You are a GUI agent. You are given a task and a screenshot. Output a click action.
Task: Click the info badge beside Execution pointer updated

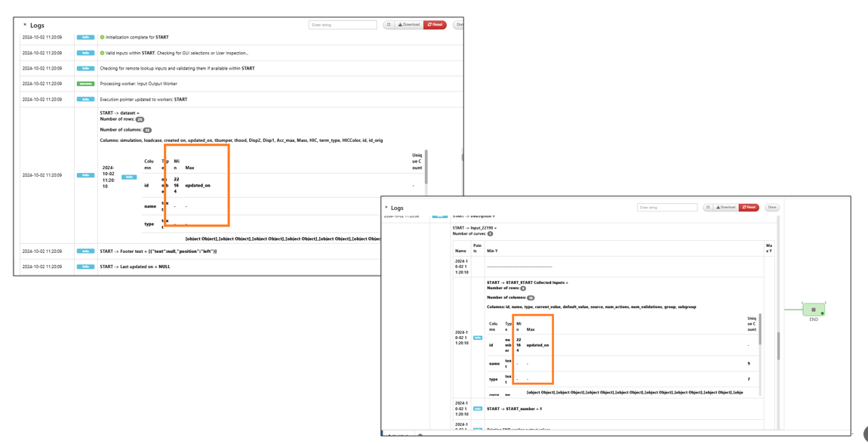[x=85, y=100]
